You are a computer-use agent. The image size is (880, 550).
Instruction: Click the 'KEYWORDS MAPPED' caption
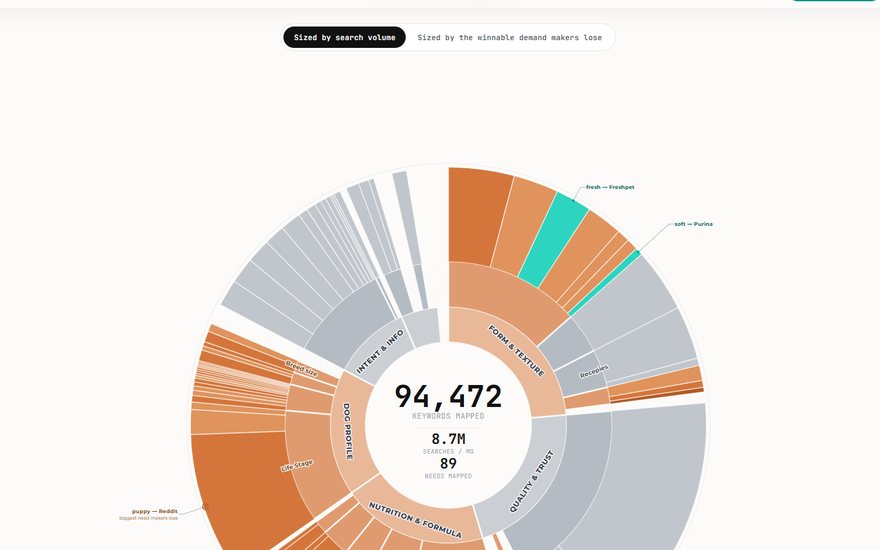(x=448, y=416)
